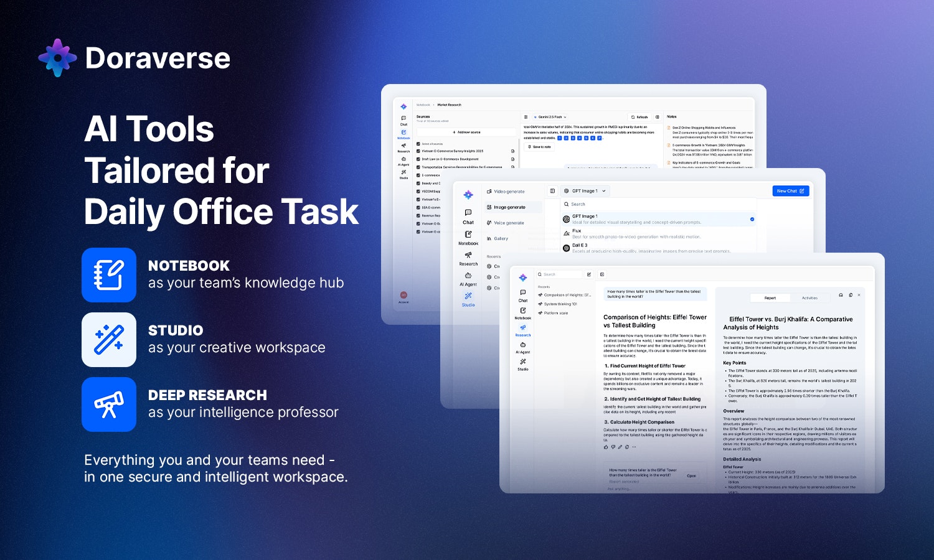Image resolution: width=934 pixels, height=560 pixels.
Task: Click the 'Ask anything...' input field
Action: [x=654, y=489]
